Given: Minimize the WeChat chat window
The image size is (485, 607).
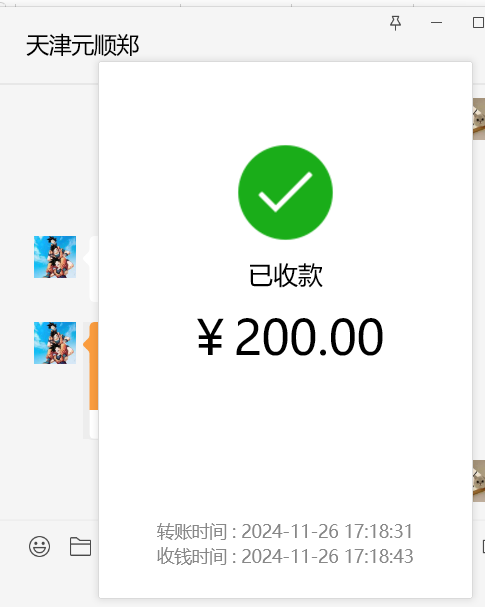Looking at the screenshot, I should point(436,23).
